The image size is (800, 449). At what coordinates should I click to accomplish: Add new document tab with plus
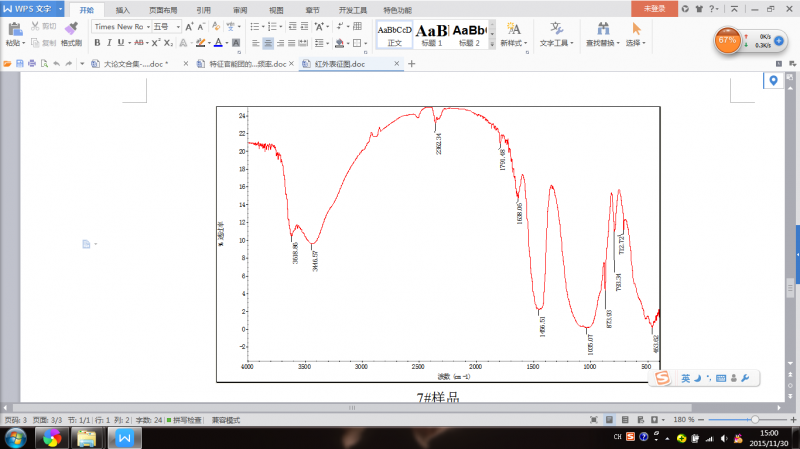(412, 64)
